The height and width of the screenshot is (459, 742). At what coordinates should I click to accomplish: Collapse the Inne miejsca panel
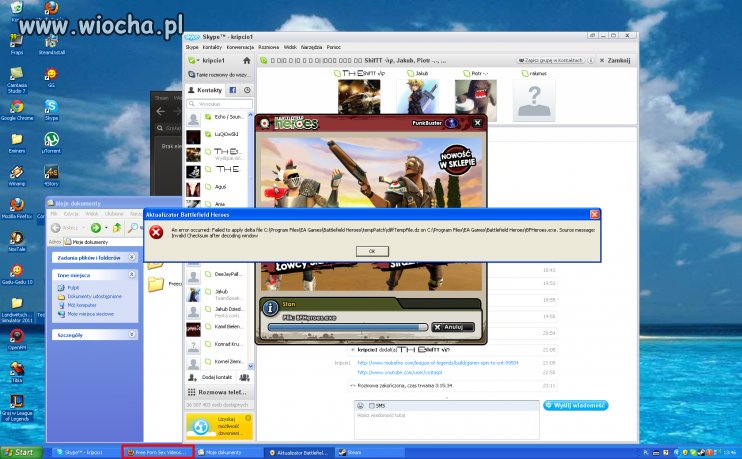point(132,274)
